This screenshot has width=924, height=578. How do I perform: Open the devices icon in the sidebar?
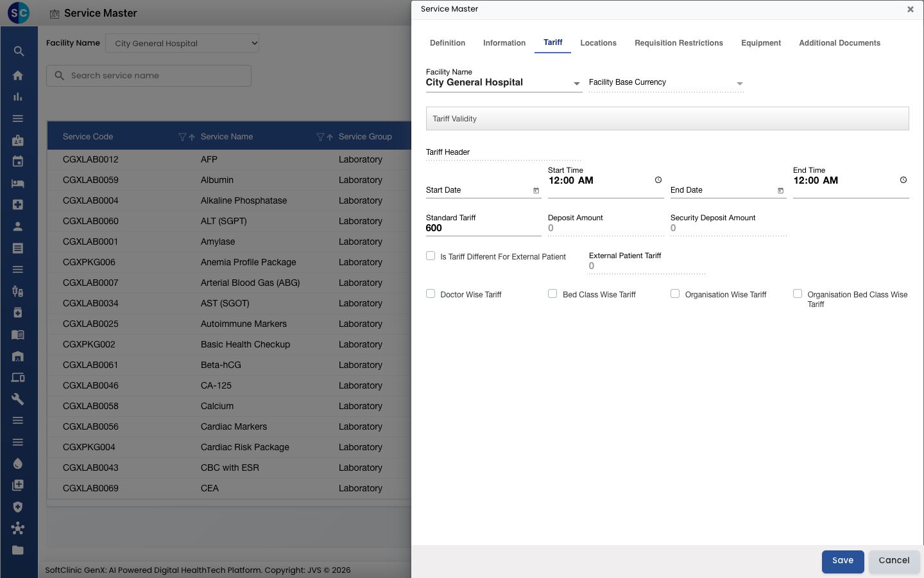pos(18,378)
